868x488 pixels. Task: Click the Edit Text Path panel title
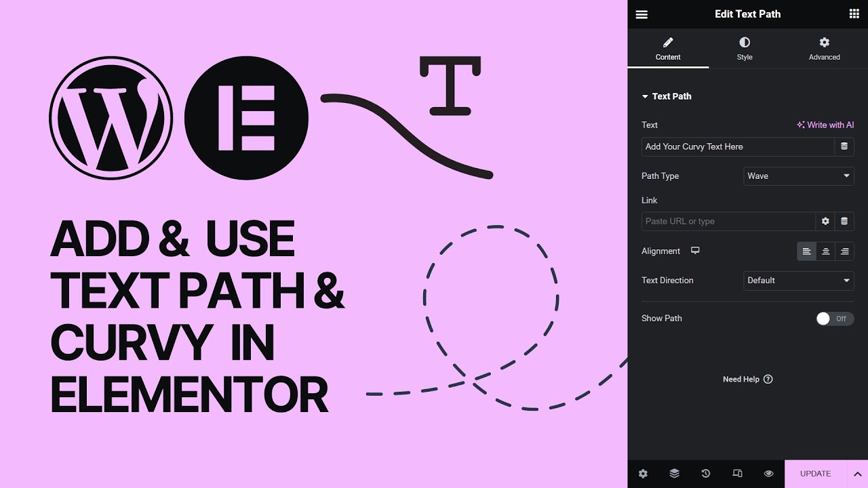point(747,14)
